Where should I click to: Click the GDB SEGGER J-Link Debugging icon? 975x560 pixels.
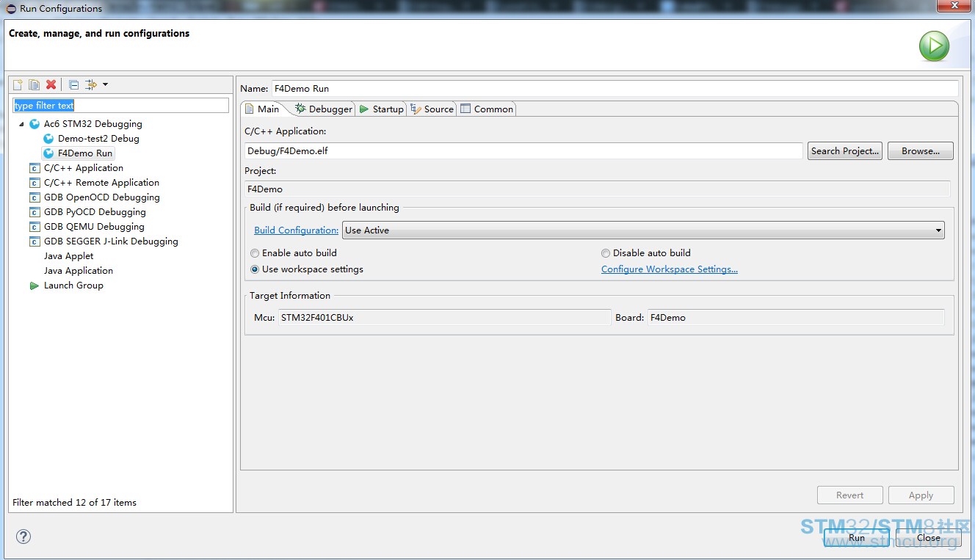pos(35,241)
